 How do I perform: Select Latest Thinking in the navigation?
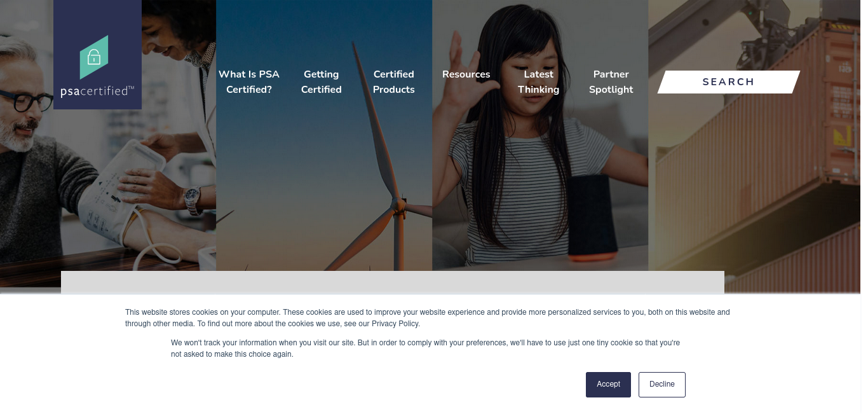(x=539, y=82)
